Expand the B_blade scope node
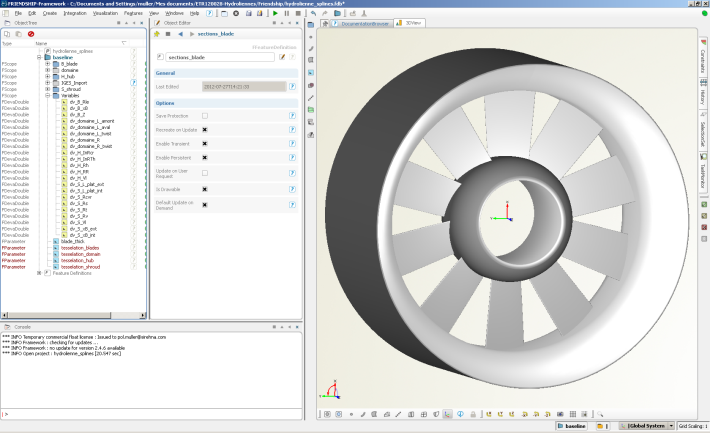 tap(46, 63)
